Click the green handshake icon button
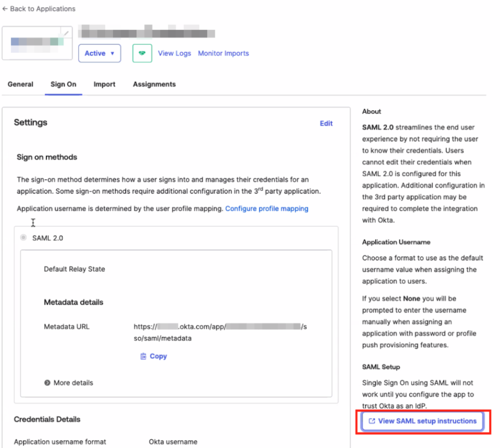The width and height of the screenshot is (500, 448). (142, 53)
